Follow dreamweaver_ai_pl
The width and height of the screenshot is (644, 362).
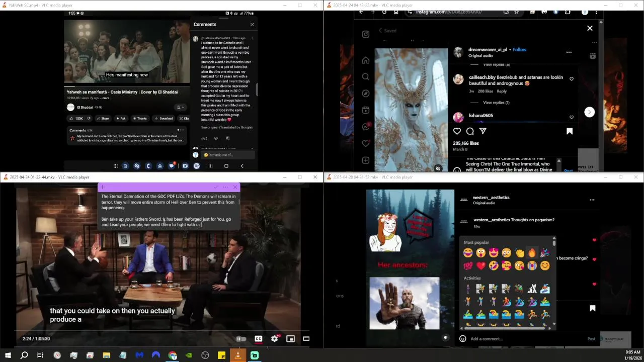click(520, 50)
